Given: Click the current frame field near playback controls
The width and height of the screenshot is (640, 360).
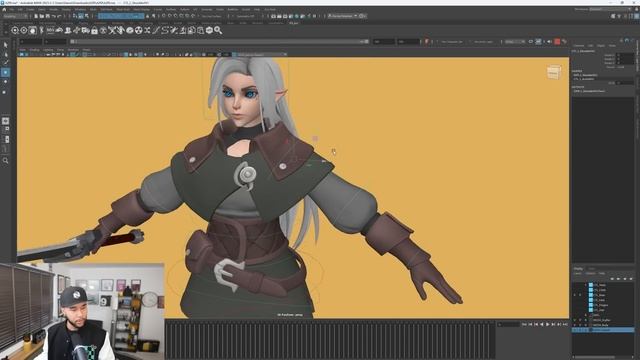Looking at the screenshot, I should click(508, 324).
